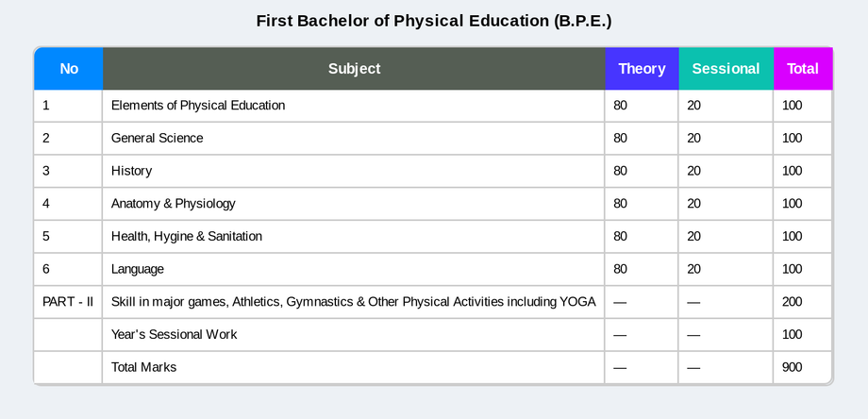Select 'Elements of Physical Education' cell

(354, 105)
